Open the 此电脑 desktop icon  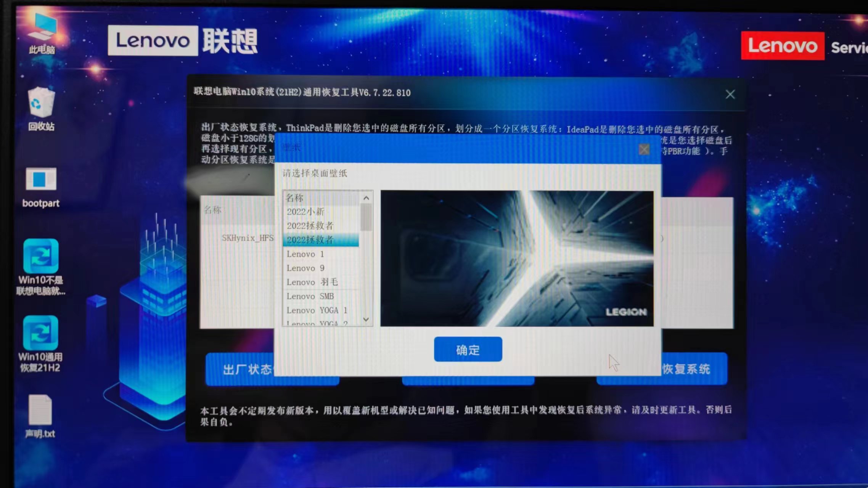(42, 34)
